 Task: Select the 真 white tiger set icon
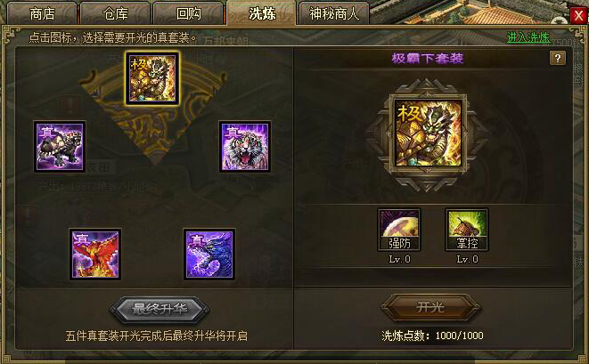tap(245, 146)
